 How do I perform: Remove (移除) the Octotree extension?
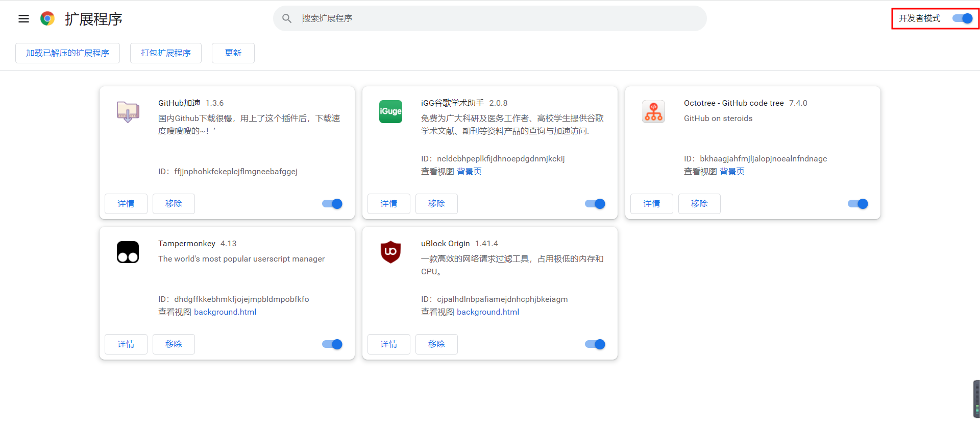click(699, 204)
